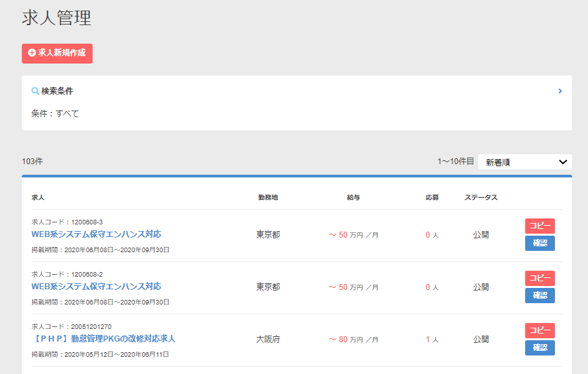Viewport: 588px width, 374px height.
Task: Click the 0人 applicant count for job 1200608-3
Action: coord(432,234)
